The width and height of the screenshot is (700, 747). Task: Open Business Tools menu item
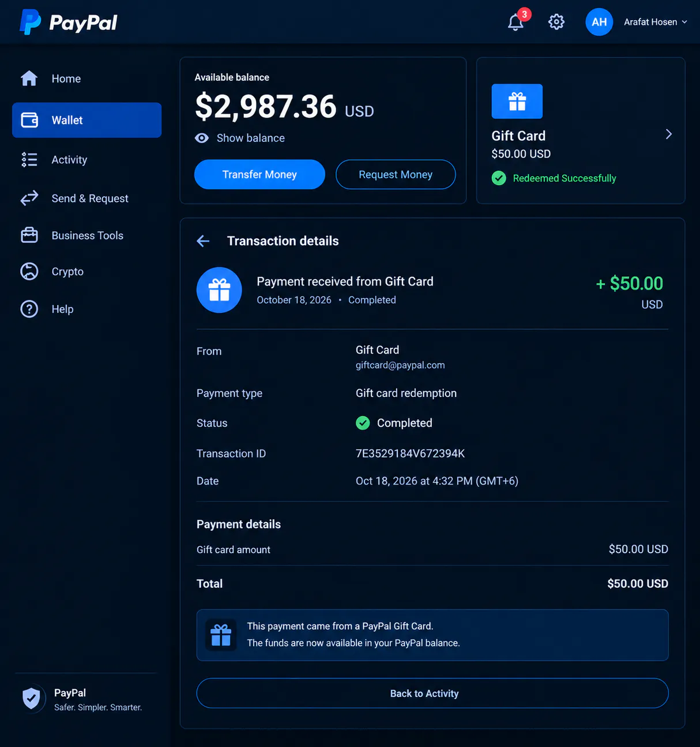click(x=86, y=235)
